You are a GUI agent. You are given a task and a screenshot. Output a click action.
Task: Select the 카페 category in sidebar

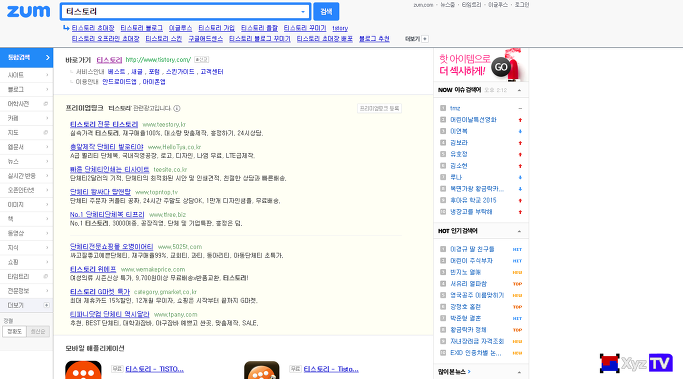(x=26, y=118)
